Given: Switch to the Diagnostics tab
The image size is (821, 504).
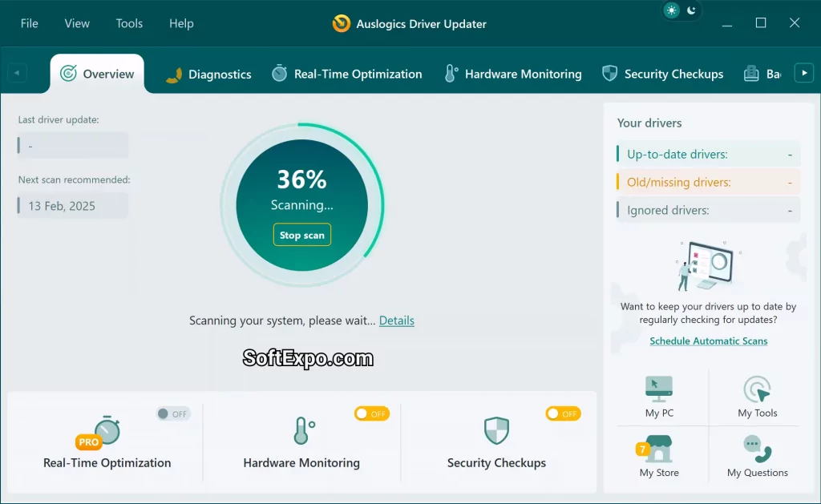Looking at the screenshot, I should [x=218, y=74].
